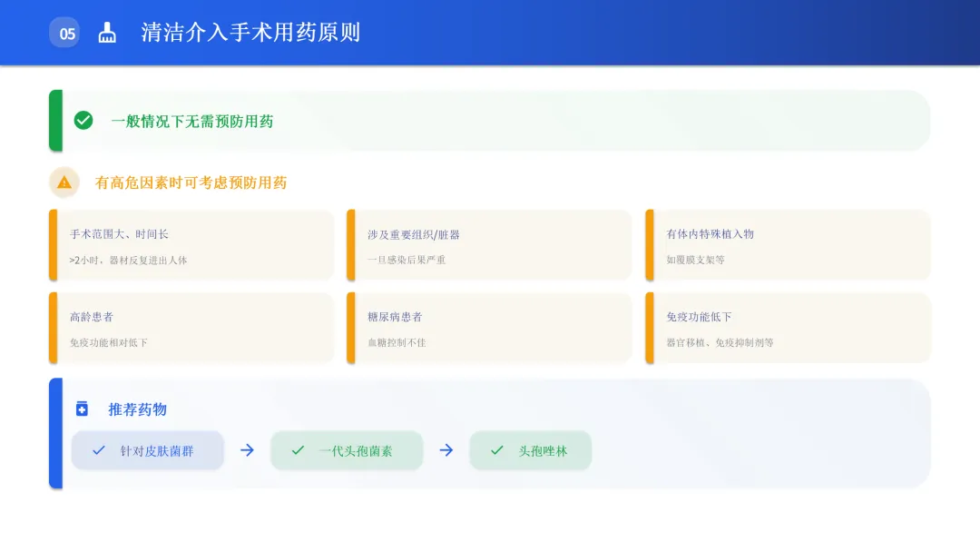
Task: Click the 05 section number badge
Action: (x=64, y=33)
